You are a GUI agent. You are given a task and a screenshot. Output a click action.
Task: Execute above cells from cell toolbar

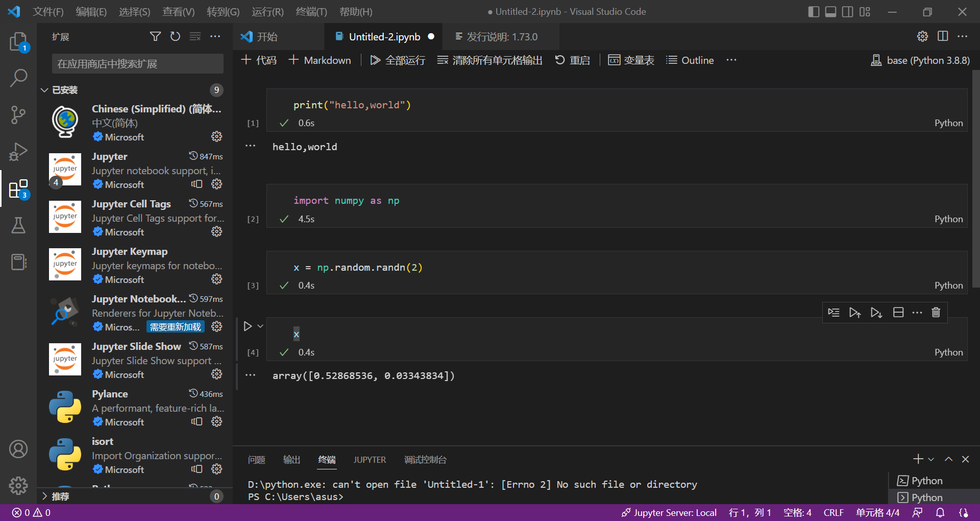tap(855, 312)
